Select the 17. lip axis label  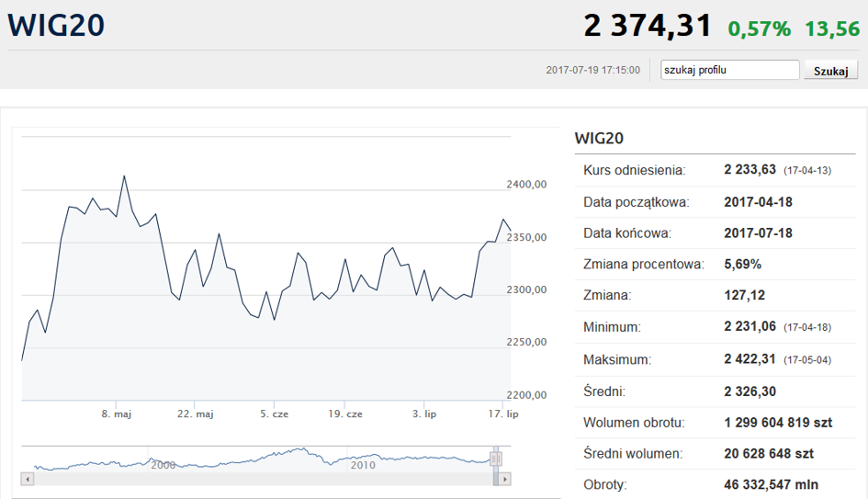[503, 414]
